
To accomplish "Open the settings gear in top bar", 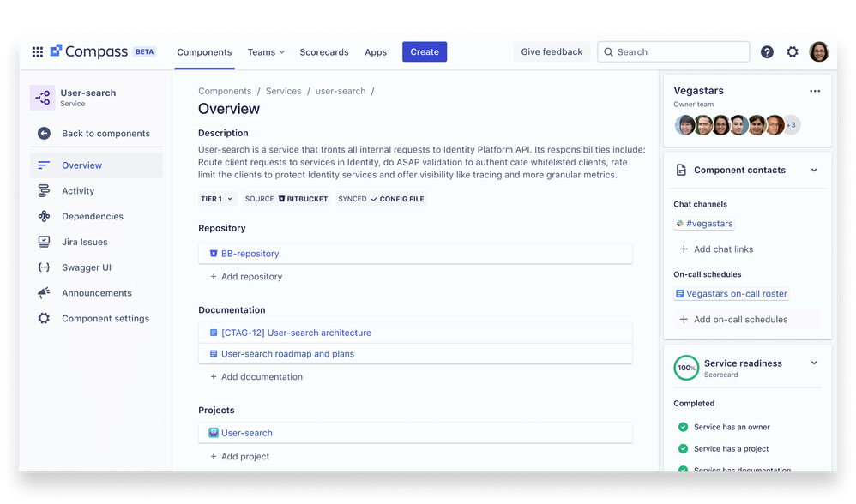I will tap(793, 51).
